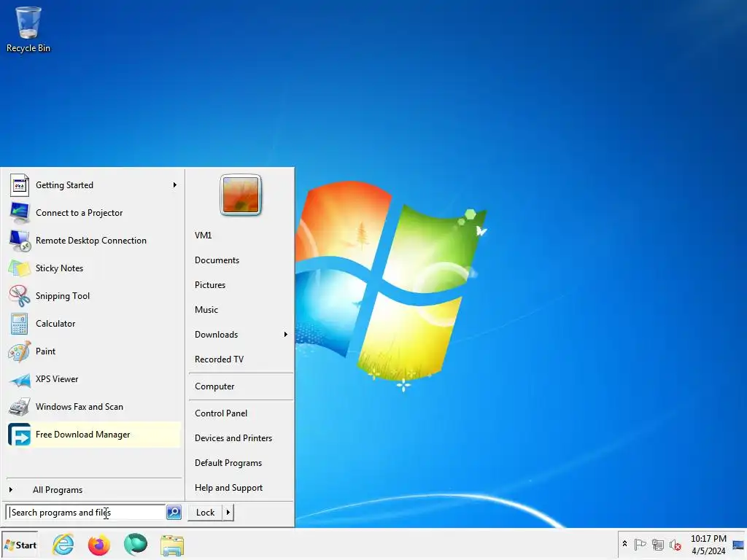This screenshot has width=747, height=560.
Task: Click the Show Desktop icon by clock
Action: click(x=739, y=545)
